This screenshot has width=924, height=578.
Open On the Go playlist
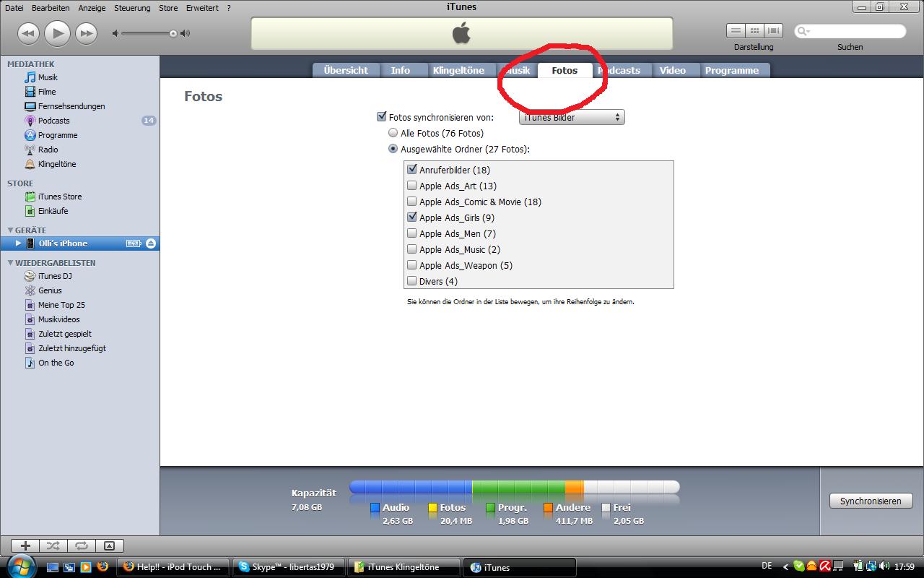[56, 363]
